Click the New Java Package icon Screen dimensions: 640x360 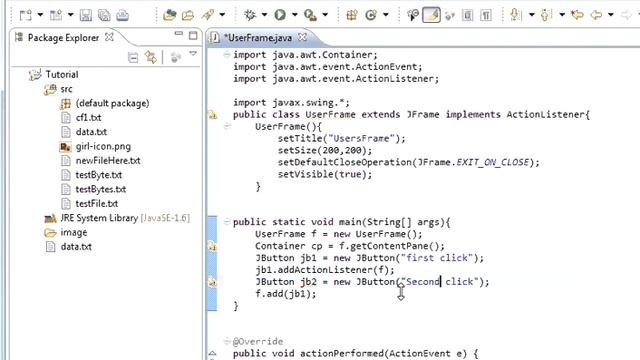352,15
